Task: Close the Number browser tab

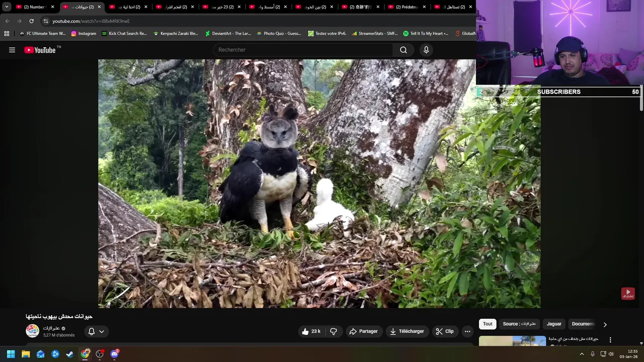Action: tap(52, 7)
